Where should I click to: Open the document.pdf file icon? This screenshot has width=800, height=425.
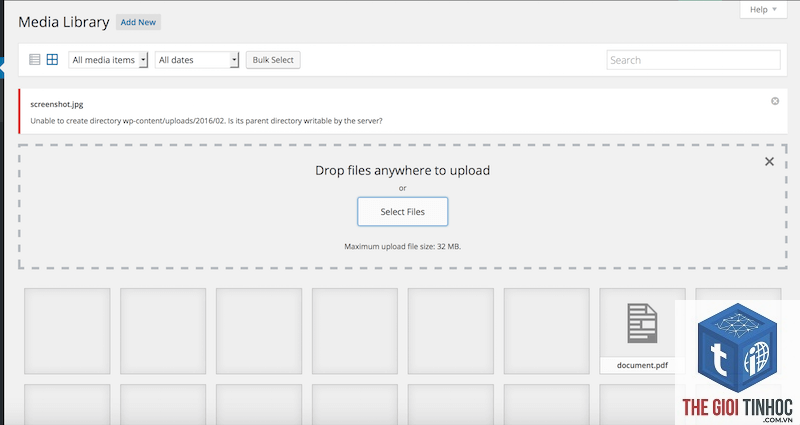pos(642,323)
